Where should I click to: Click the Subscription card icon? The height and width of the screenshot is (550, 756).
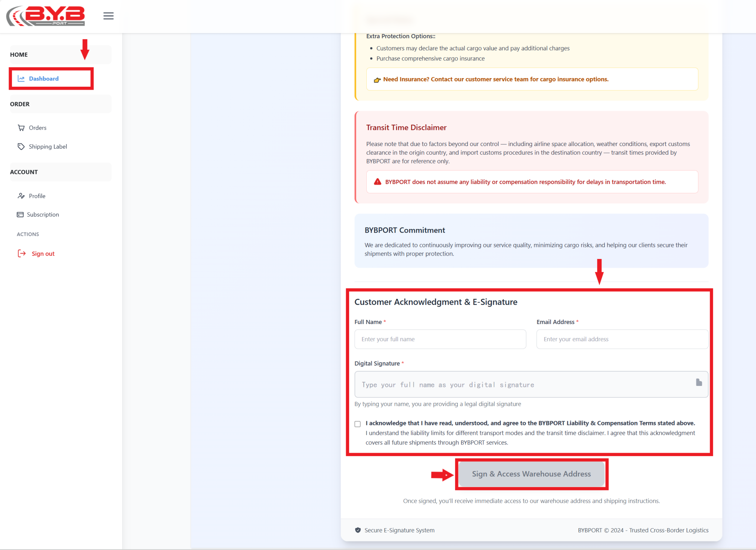[20, 215]
